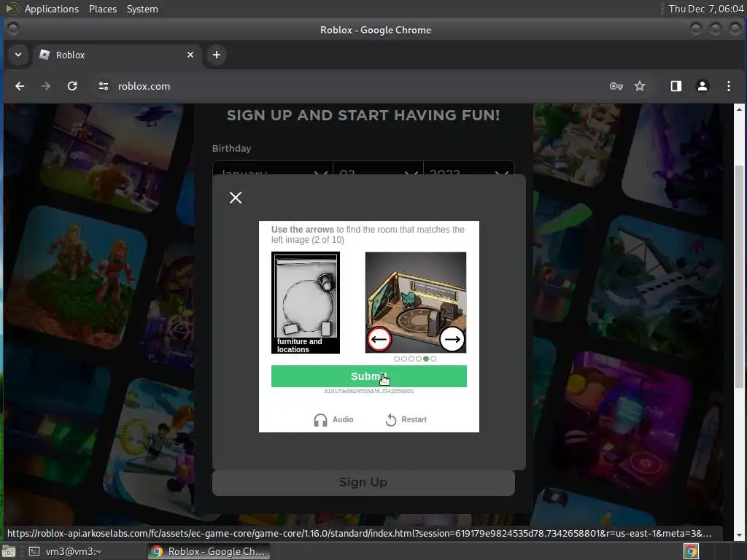Image resolution: width=747 pixels, height=560 pixels.
Task: Open the Applications menu
Action: [x=52, y=9]
